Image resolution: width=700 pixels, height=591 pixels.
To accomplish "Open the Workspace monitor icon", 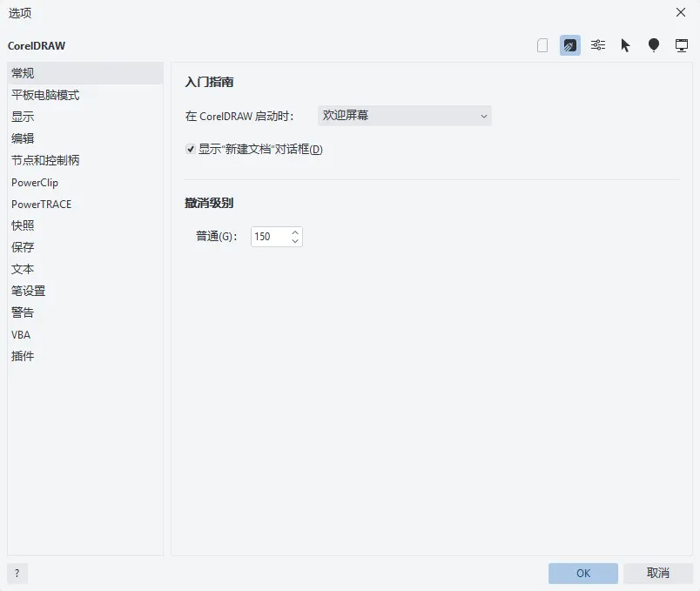I will point(681,45).
